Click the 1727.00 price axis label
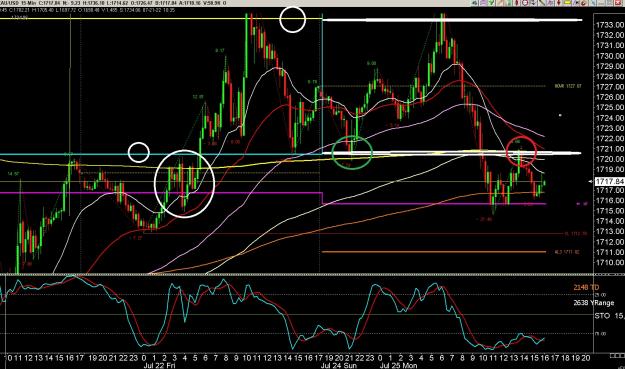Viewport: 625px width, 369px height. coord(609,87)
